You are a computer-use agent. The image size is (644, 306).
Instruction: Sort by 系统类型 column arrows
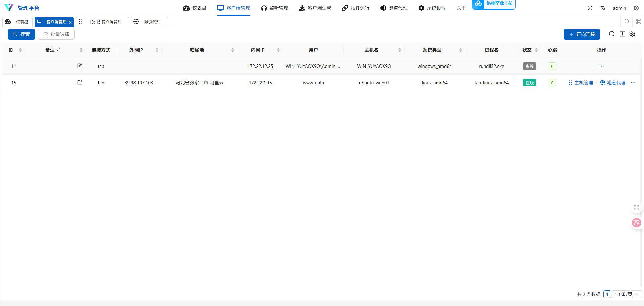(461, 50)
